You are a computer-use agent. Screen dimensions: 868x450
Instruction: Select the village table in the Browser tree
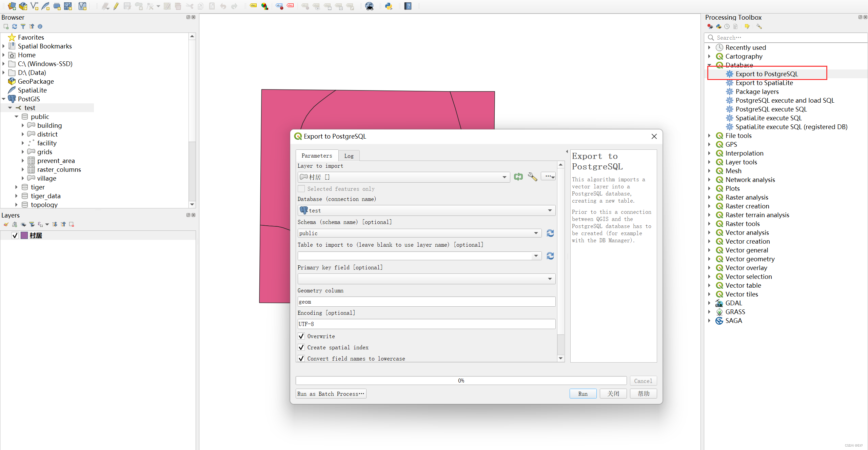[47, 178]
